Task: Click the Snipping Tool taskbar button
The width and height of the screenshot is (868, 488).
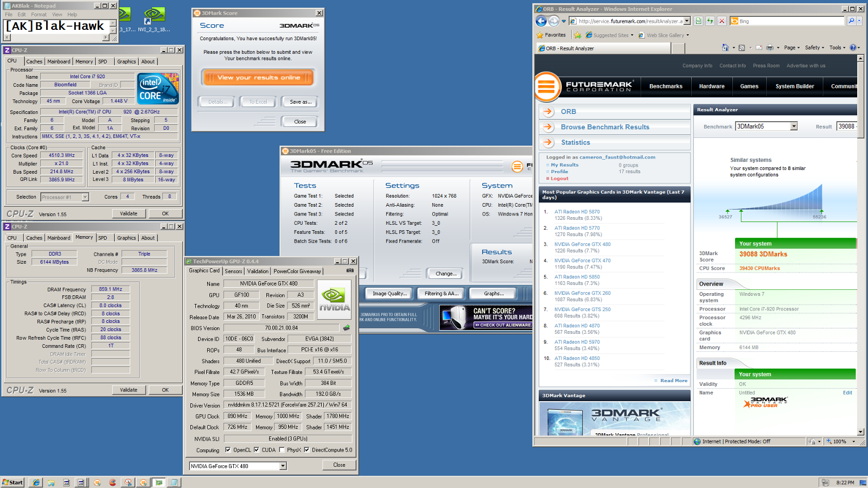Action: (128, 482)
